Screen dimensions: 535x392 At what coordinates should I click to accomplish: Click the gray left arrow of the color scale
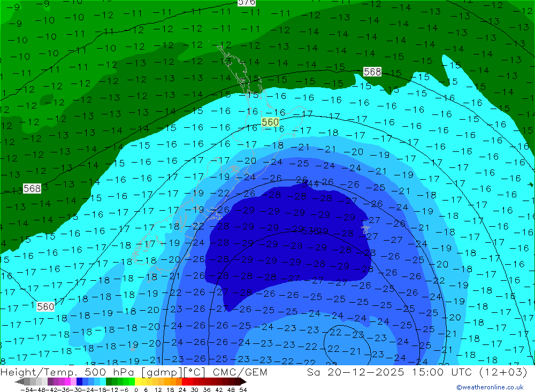click(x=19, y=381)
